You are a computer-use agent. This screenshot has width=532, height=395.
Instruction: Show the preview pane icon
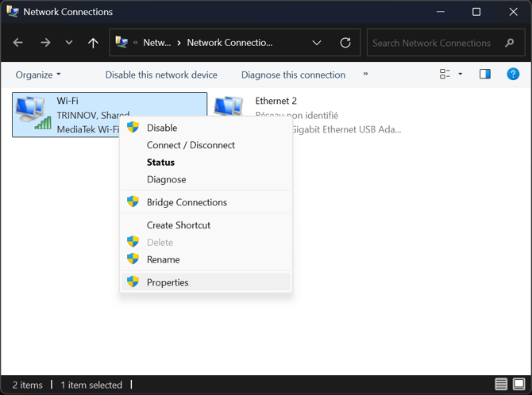(x=485, y=75)
